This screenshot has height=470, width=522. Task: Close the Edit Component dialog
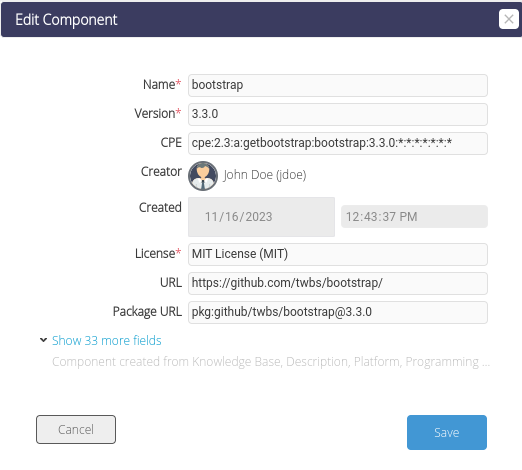pyautogui.click(x=508, y=19)
